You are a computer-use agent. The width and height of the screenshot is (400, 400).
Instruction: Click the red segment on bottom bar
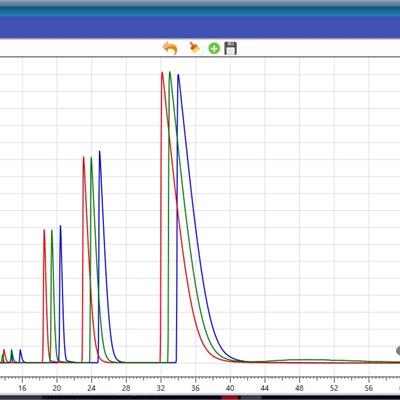(x=230, y=397)
